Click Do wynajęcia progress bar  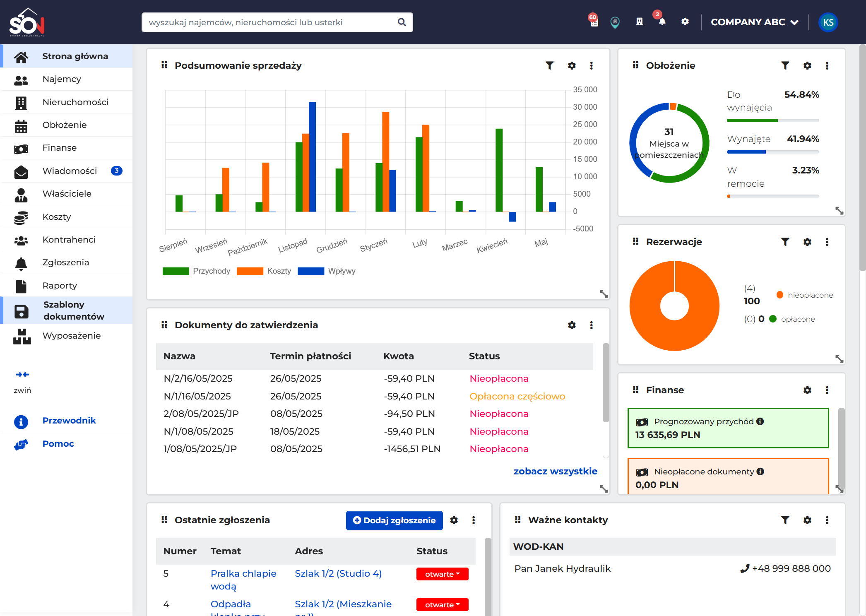pyautogui.click(x=773, y=120)
